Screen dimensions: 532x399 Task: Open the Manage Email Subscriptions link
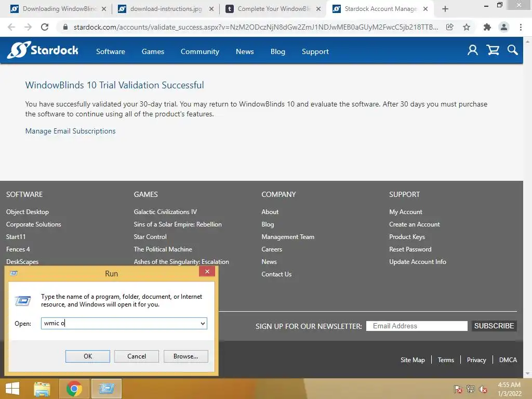tap(70, 131)
